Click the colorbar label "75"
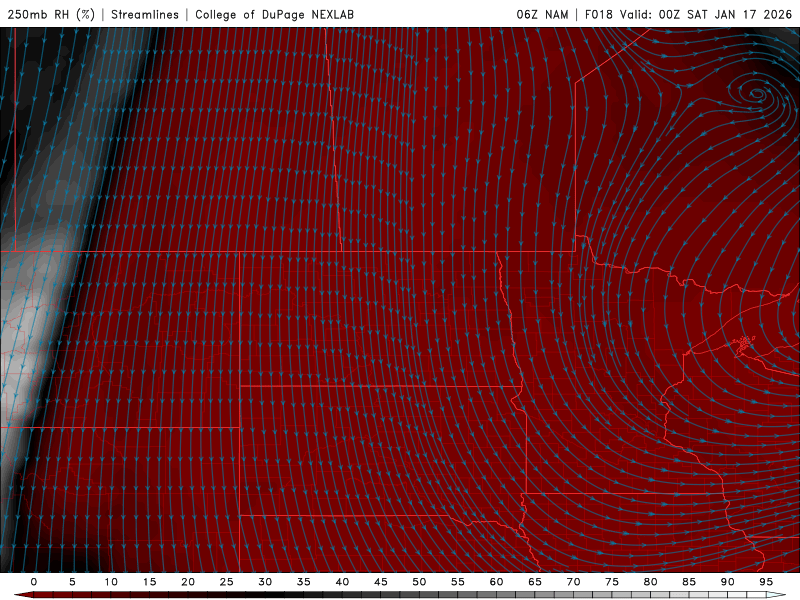The image size is (800, 600). coord(612,582)
